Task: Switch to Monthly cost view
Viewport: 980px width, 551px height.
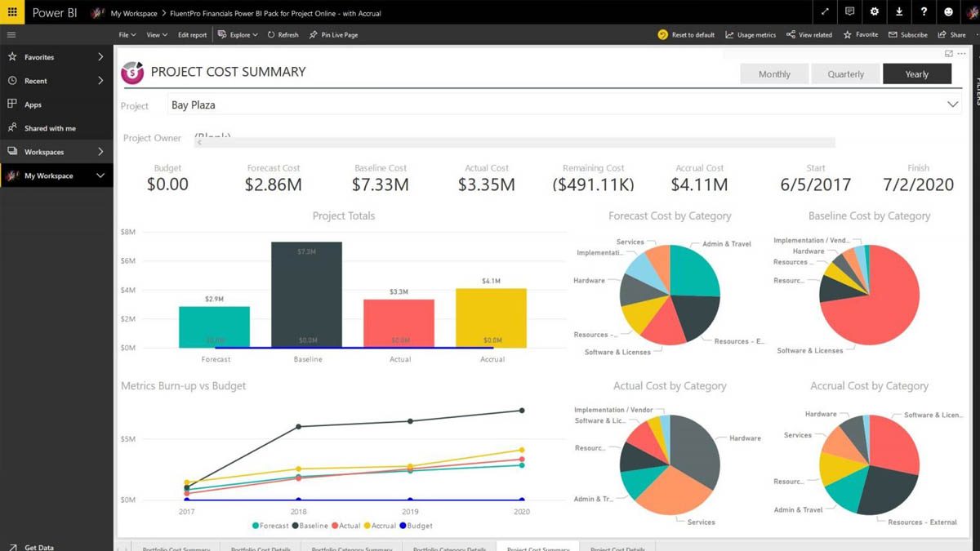Action: (773, 73)
